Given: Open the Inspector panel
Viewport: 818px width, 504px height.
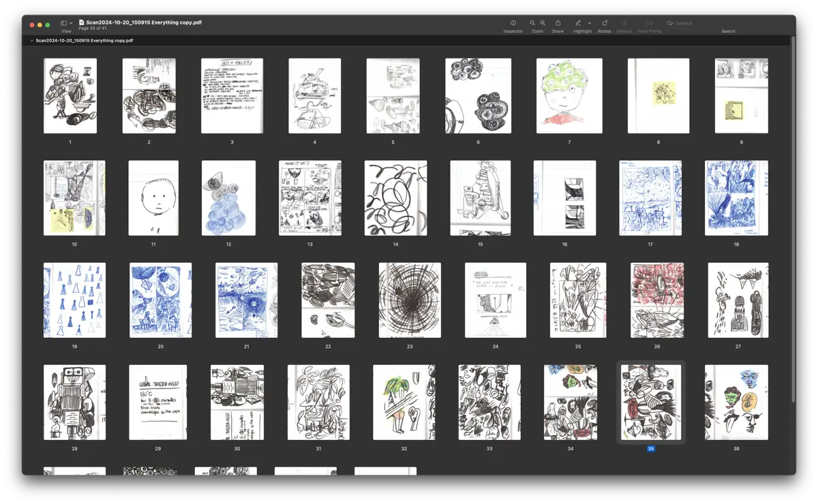Looking at the screenshot, I should pyautogui.click(x=513, y=23).
